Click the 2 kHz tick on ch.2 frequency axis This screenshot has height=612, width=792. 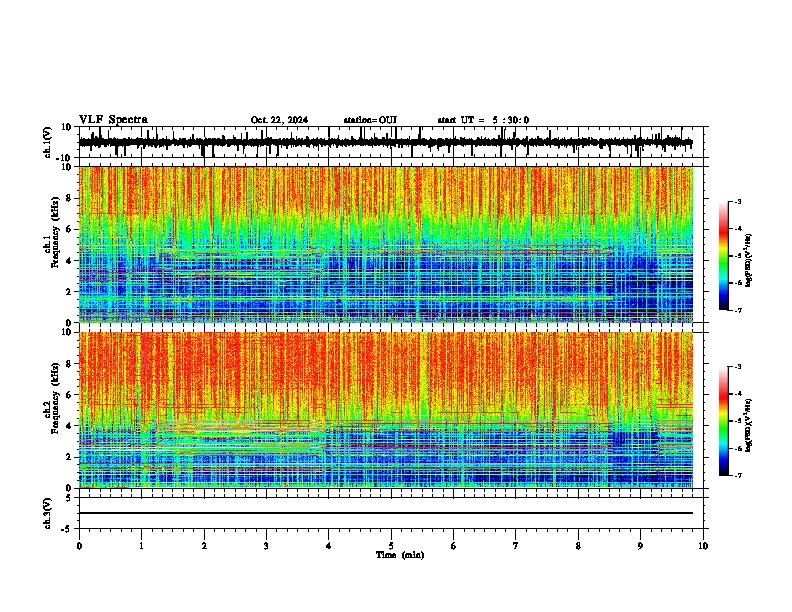point(70,457)
